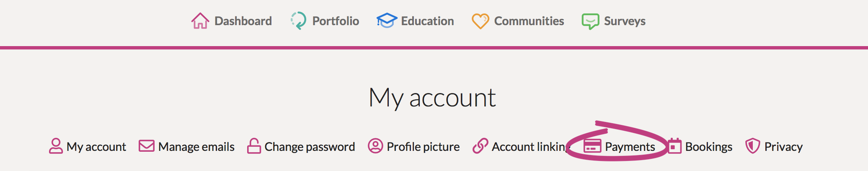Click the My account person icon
The height and width of the screenshot is (171, 868).
pos(56,146)
